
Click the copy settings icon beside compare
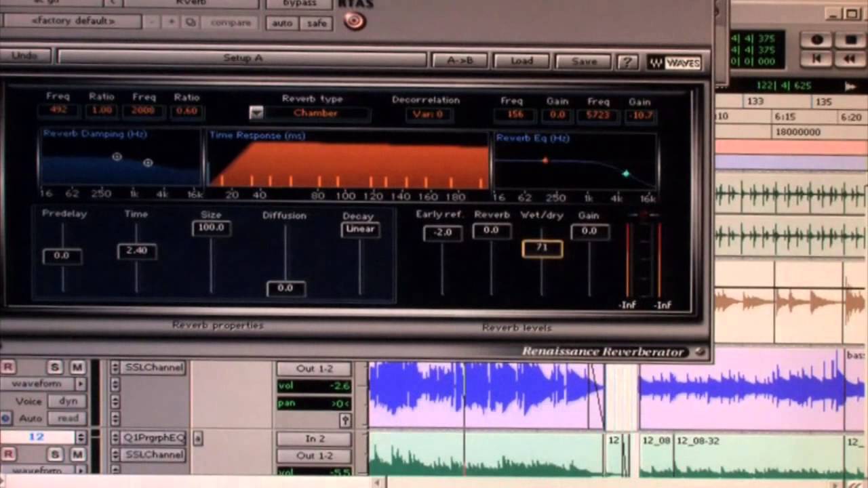pos(191,22)
